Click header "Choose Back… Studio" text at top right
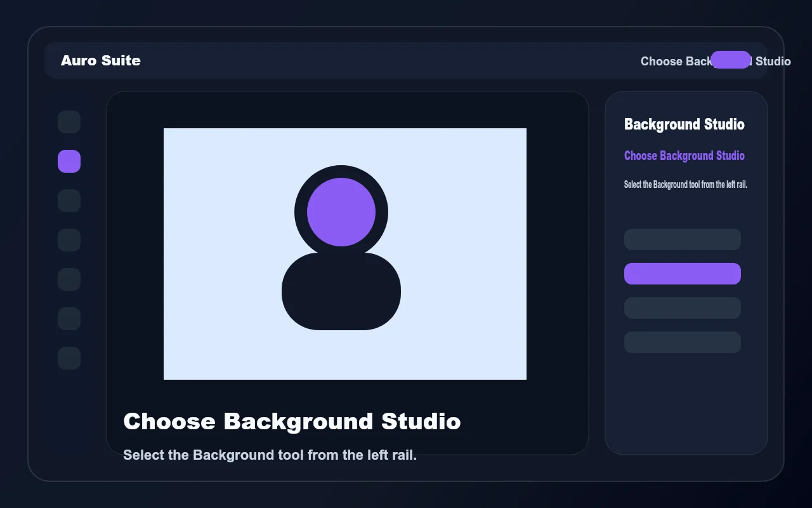The width and height of the screenshot is (812, 508). click(716, 61)
